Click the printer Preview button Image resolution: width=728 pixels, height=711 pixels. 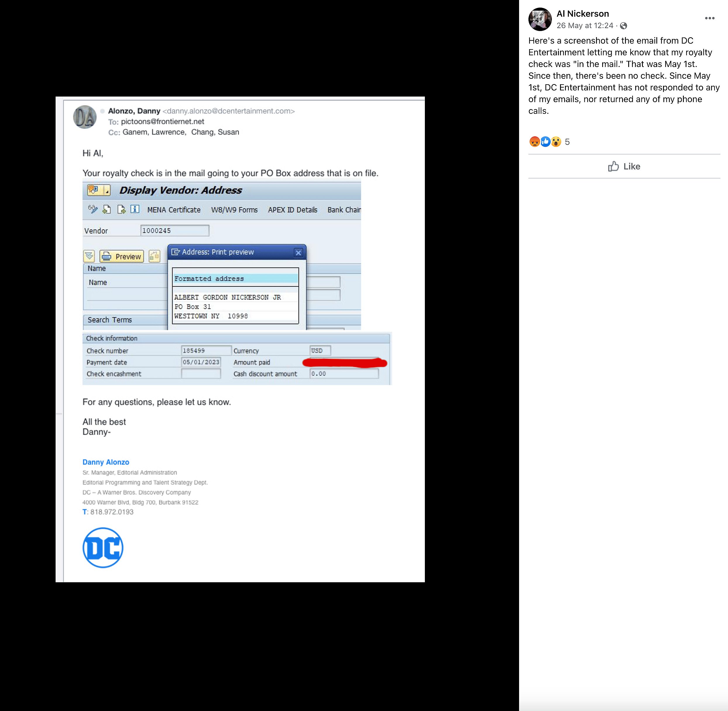(122, 256)
